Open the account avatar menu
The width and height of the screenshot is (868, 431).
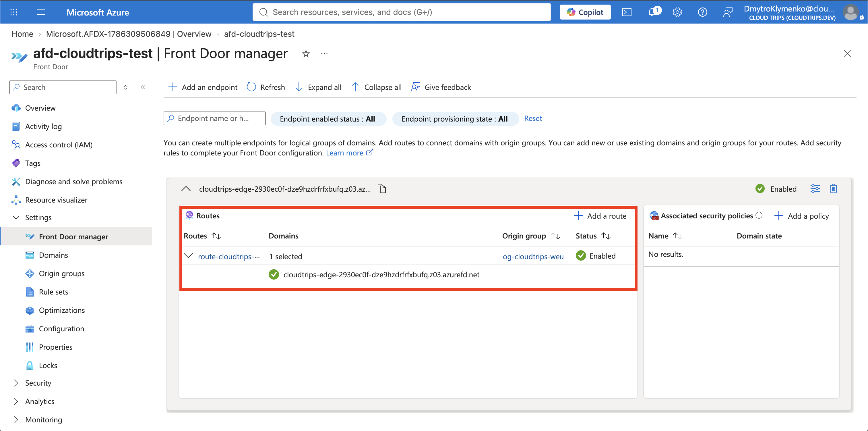850,12
